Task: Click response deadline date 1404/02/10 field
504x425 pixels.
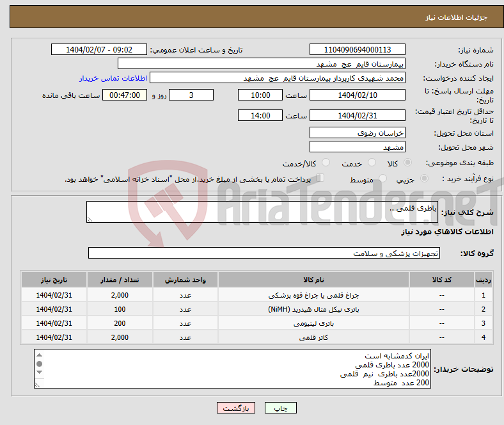Action: (357, 95)
